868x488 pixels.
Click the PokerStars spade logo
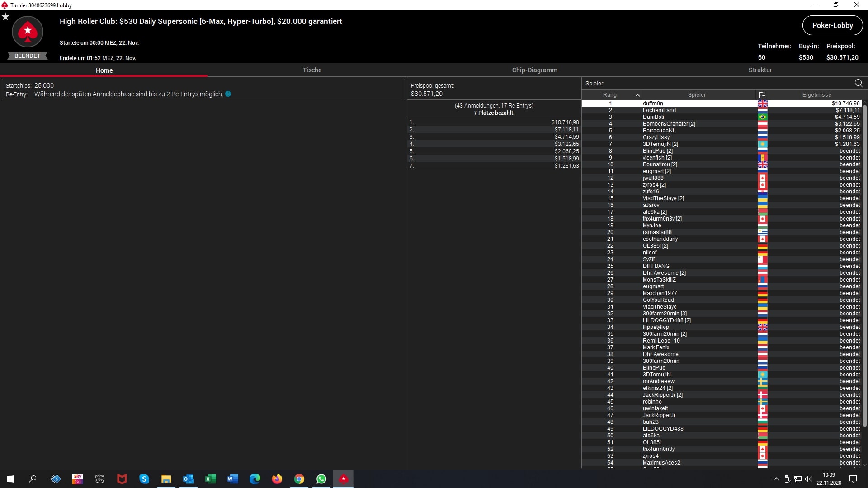28,32
